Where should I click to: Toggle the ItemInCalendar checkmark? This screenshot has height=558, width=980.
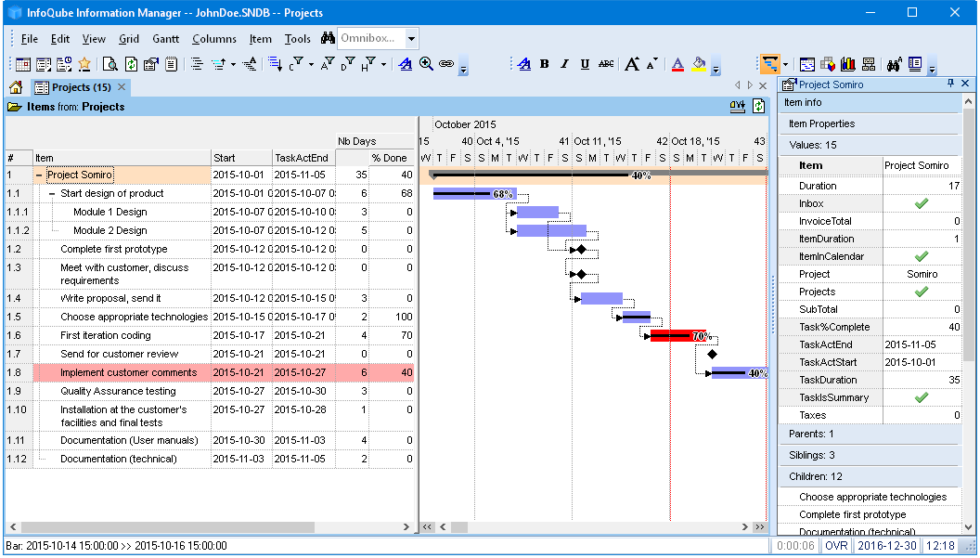[922, 256]
